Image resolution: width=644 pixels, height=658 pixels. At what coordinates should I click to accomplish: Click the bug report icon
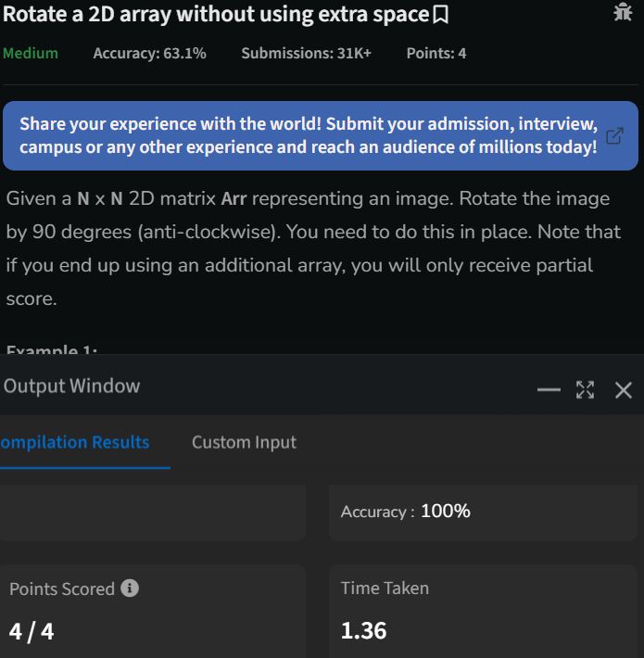[623, 12]
